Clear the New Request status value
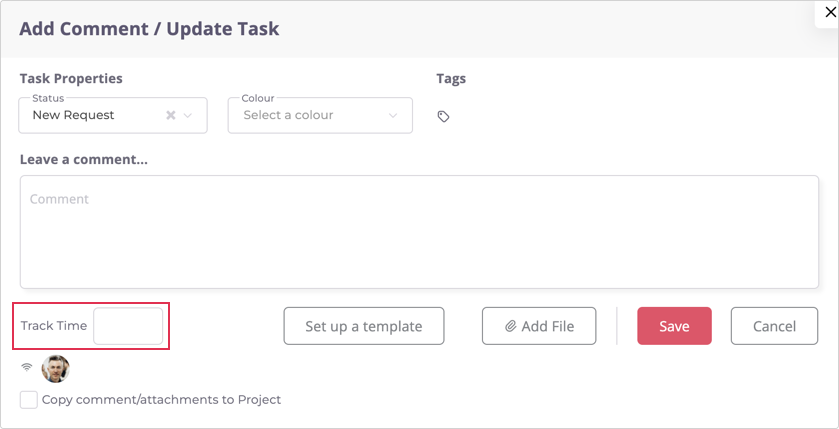This screenshot has height=429, width=839. click(x=171, y=116)
